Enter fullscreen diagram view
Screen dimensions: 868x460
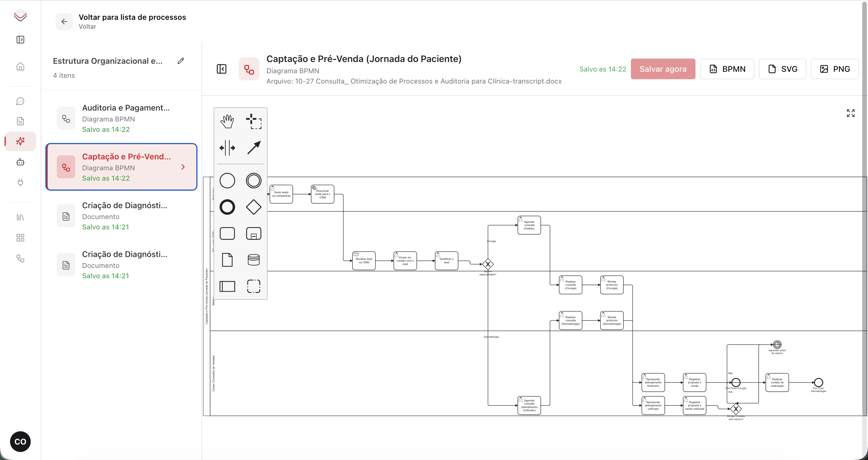point(850,113)
